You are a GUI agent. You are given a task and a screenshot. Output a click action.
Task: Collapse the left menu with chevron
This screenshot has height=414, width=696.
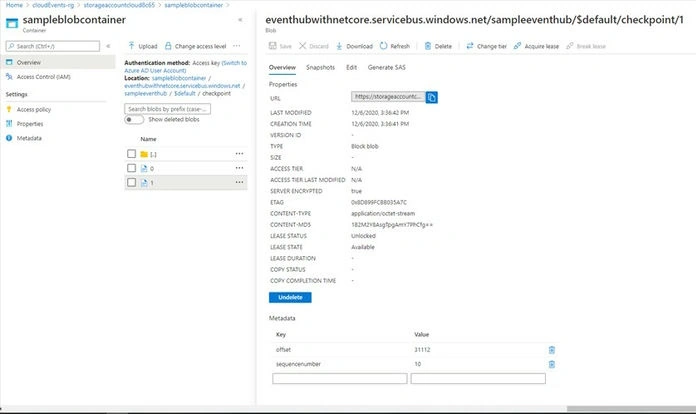(x=108, y=46)
